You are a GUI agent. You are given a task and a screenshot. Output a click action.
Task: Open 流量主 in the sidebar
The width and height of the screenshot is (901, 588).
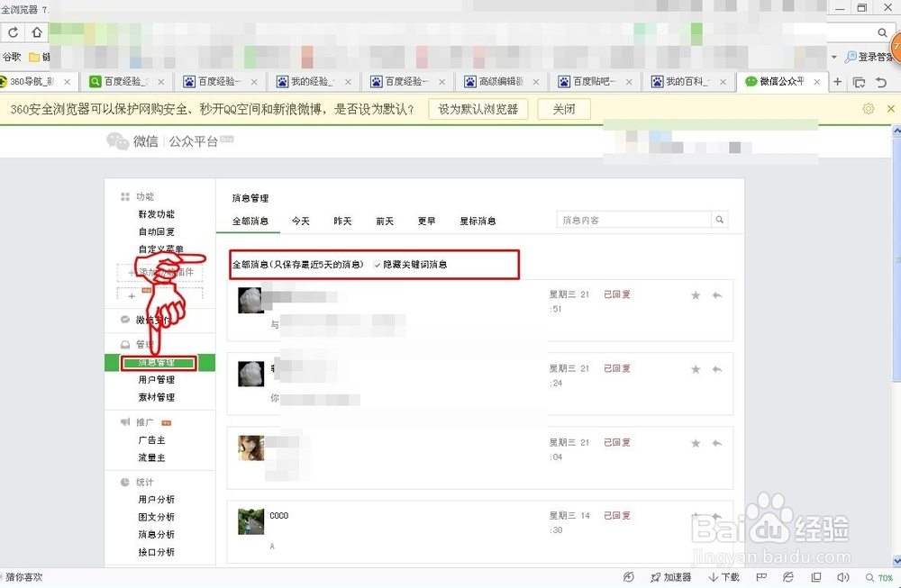151,457
